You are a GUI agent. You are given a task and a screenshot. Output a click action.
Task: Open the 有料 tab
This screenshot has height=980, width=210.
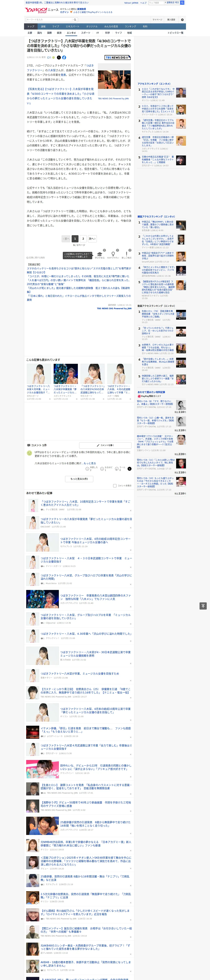(x=145, y=27)
